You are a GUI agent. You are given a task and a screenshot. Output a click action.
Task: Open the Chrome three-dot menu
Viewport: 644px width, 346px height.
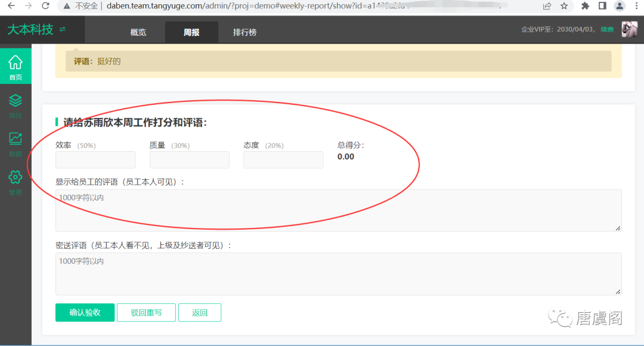pos(637,6)
